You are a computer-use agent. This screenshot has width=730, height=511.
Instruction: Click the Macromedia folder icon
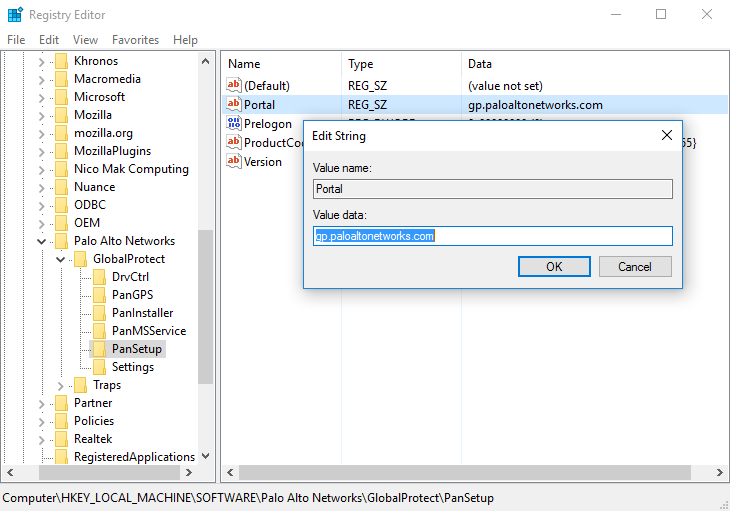(x=61, y=79)
